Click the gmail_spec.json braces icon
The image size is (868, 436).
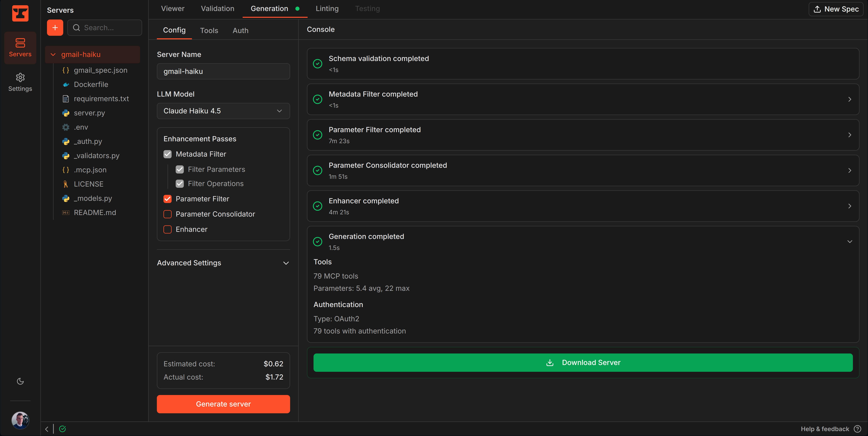pyautogui.click(x=66, y=70)
